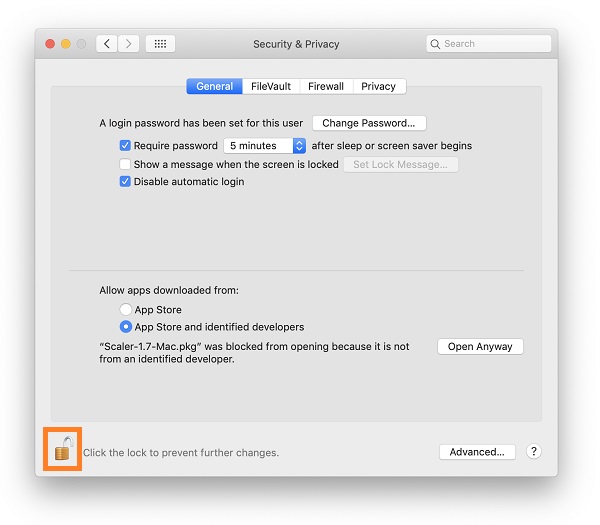Click the search magnifying glass icon
This screenshot has width=600, height=525.
pos(437,44)
